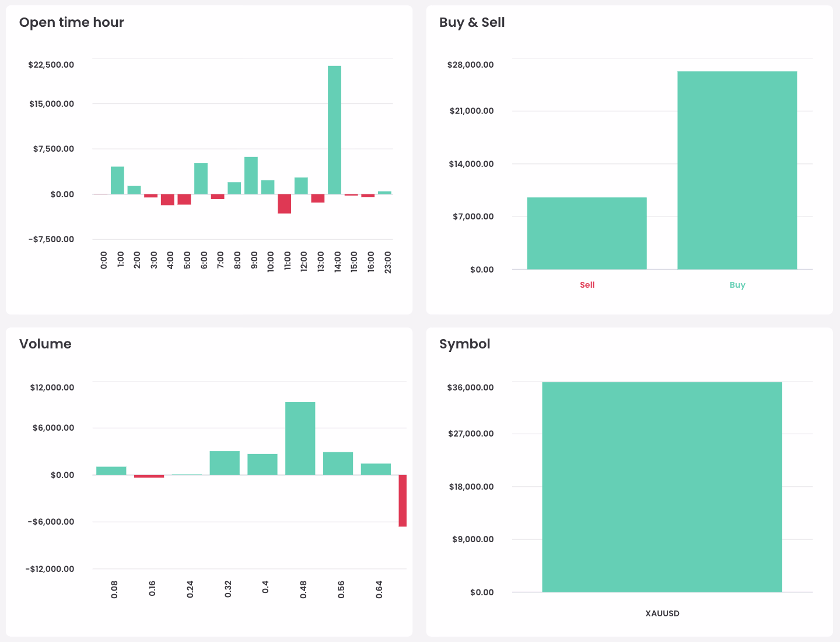
Task: Click the "14:00" hour axis label
Action: pos(338,262)
